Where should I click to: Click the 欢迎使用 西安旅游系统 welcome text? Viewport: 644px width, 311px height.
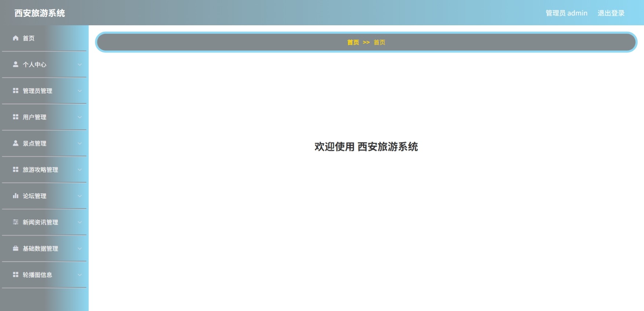[366, 147]
